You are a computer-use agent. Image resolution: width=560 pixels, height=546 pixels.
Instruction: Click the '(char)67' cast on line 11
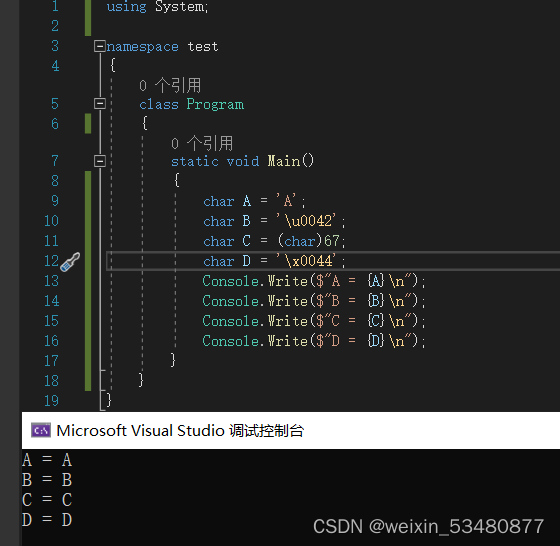(309, 241)
